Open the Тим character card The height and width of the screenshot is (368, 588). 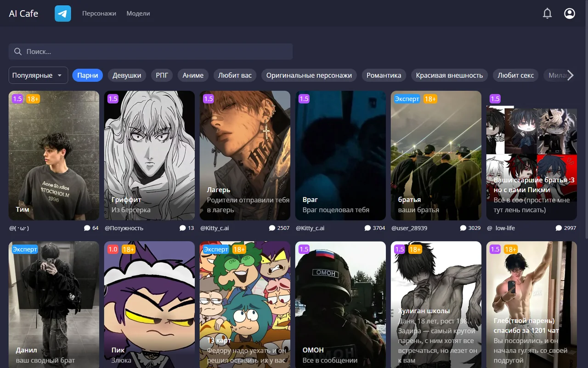(x=54, y=155)
